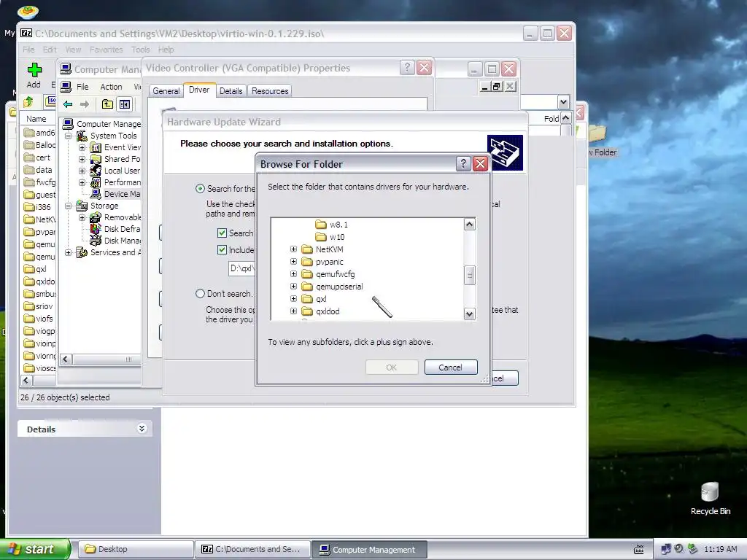
Task: Click the folder tree scroll-down arrow
Action: click(470, 314)
